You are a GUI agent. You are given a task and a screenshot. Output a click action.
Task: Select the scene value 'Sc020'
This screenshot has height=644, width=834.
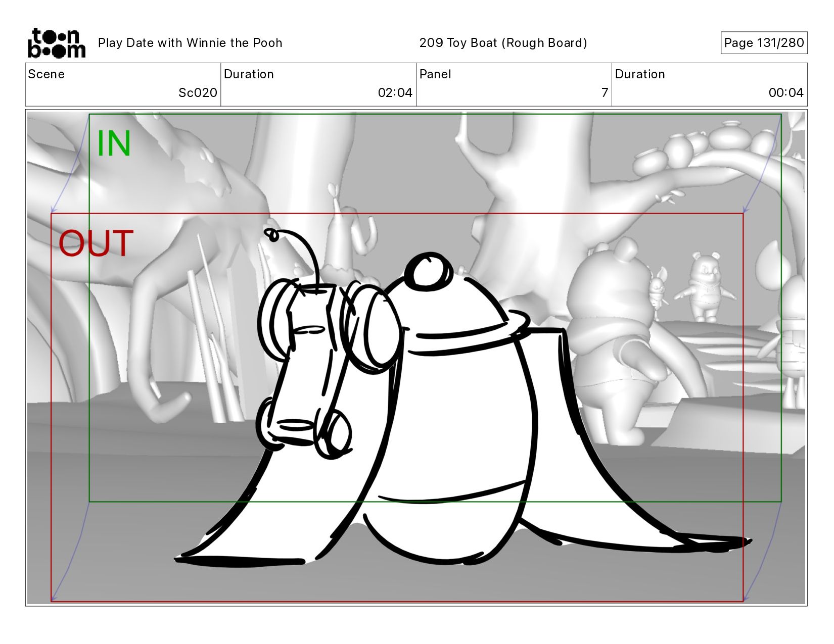[x=198, y=93]
